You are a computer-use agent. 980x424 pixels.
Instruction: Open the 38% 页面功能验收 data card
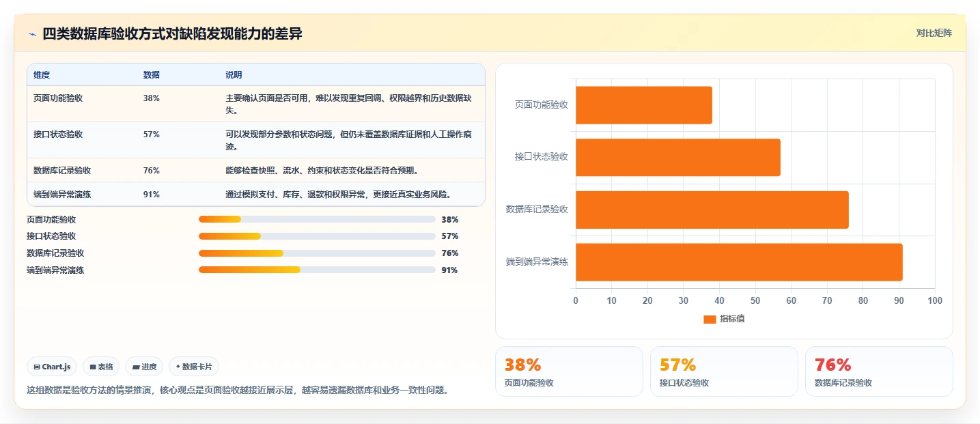(x=569, y=371)
